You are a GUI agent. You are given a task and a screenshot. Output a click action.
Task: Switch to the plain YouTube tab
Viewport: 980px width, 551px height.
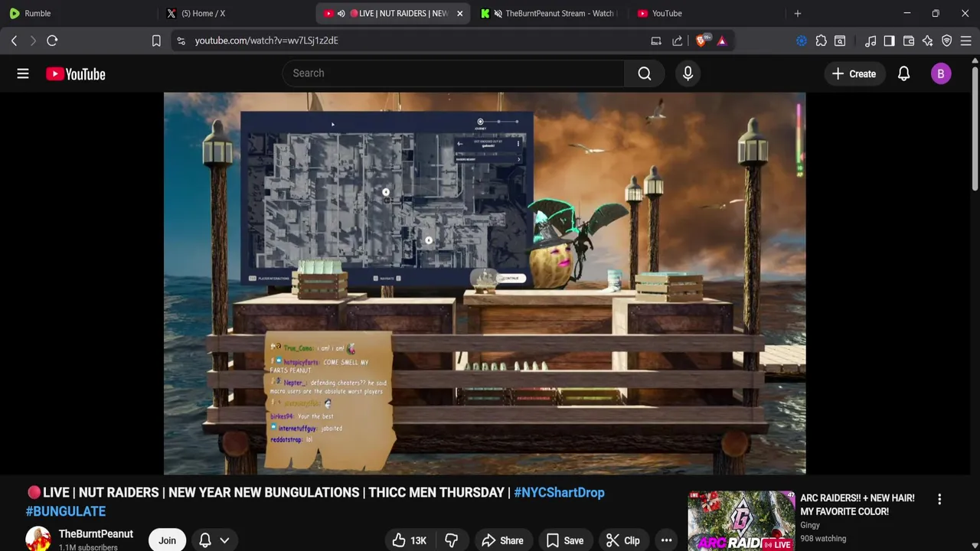pos(704,13)
